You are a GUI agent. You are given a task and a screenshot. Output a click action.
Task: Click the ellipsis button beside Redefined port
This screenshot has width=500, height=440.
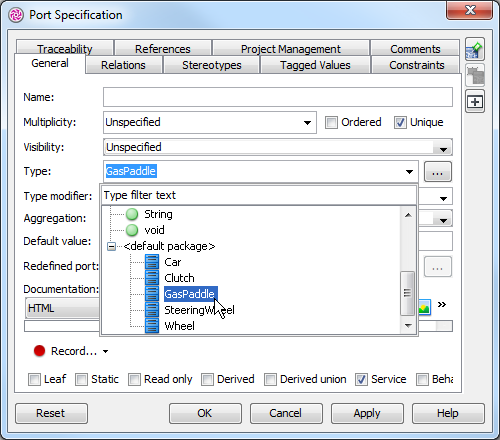pos(438,267)
